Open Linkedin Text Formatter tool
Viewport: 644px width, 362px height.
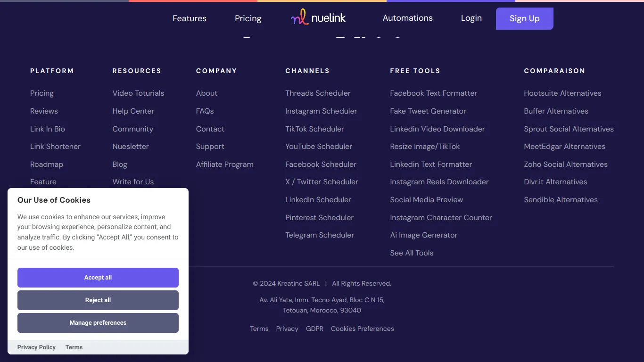[431, 165]
